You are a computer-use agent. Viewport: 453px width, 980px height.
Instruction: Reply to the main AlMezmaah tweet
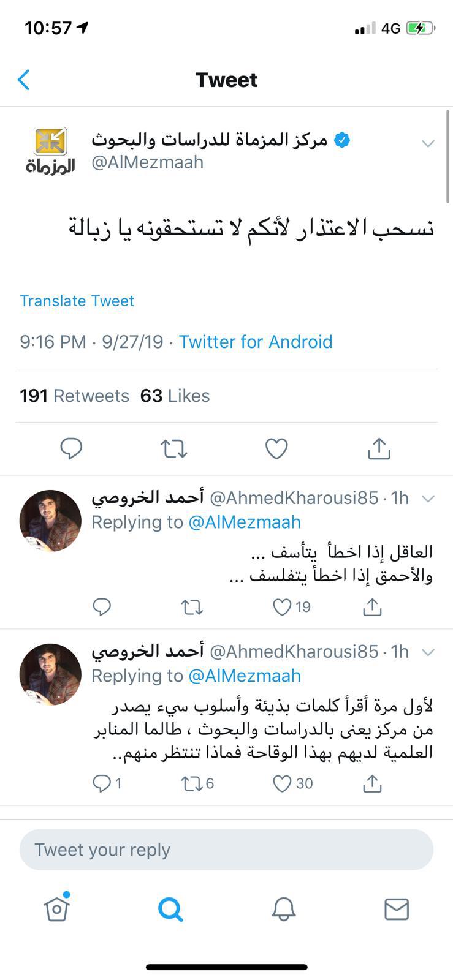pos(71,449)
